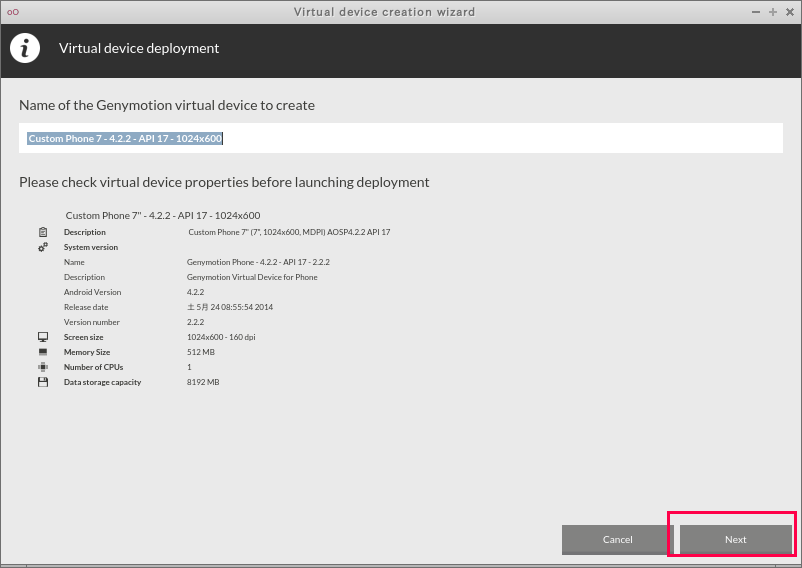Click the Android Version value 4.2.2
The image size is (802, 568).
pyautogui.click(x=195, y=292)
